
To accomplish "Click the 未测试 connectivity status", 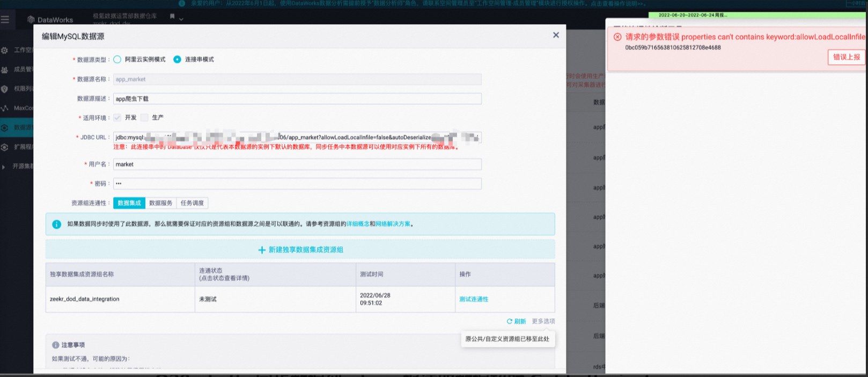I will click(x=208, y=299).
